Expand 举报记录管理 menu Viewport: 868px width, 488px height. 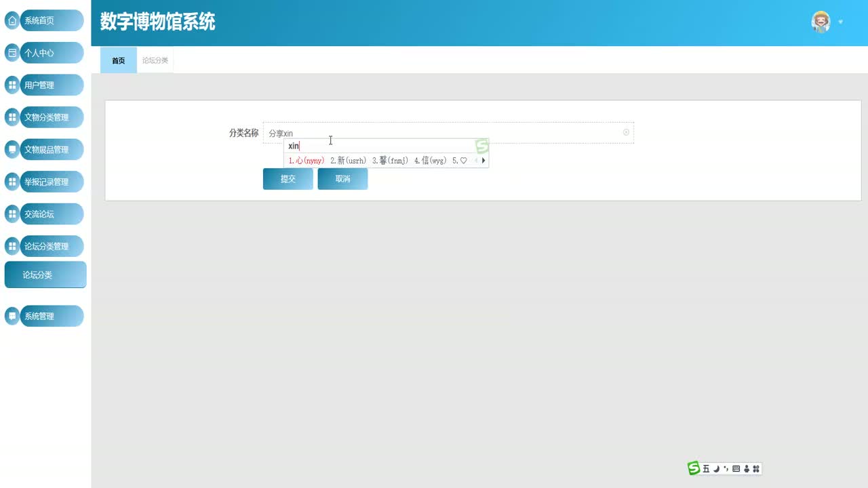52,182
